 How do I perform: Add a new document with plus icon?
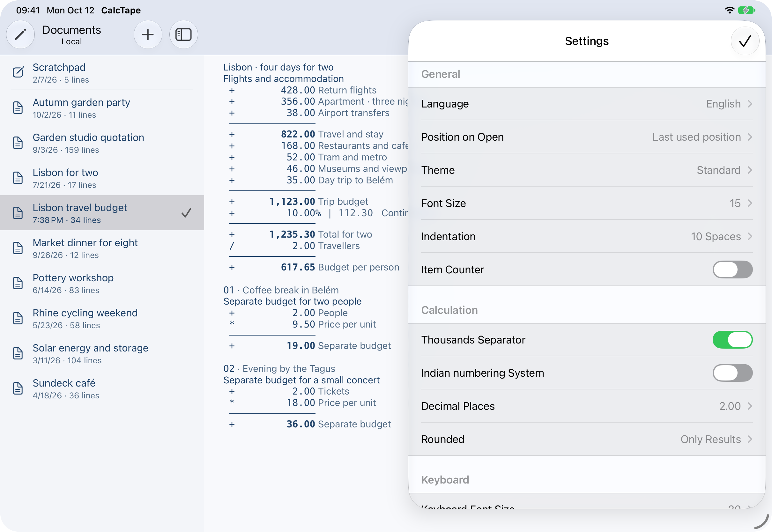[x=148, y=35]
